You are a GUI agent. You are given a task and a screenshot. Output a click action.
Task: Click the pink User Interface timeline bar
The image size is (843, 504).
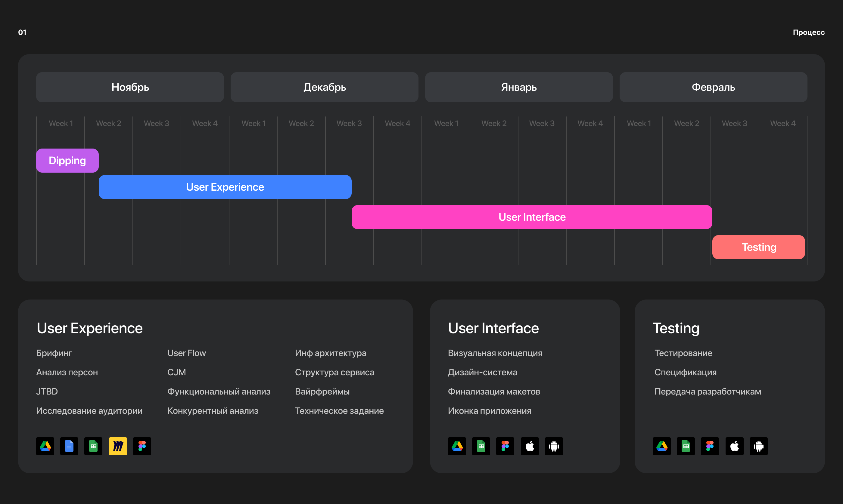tap(532, 217)
